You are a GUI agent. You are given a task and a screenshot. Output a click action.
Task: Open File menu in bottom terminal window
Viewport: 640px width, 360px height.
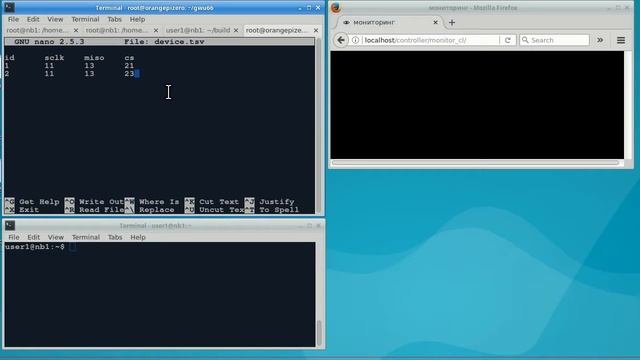tap(13, 237)
